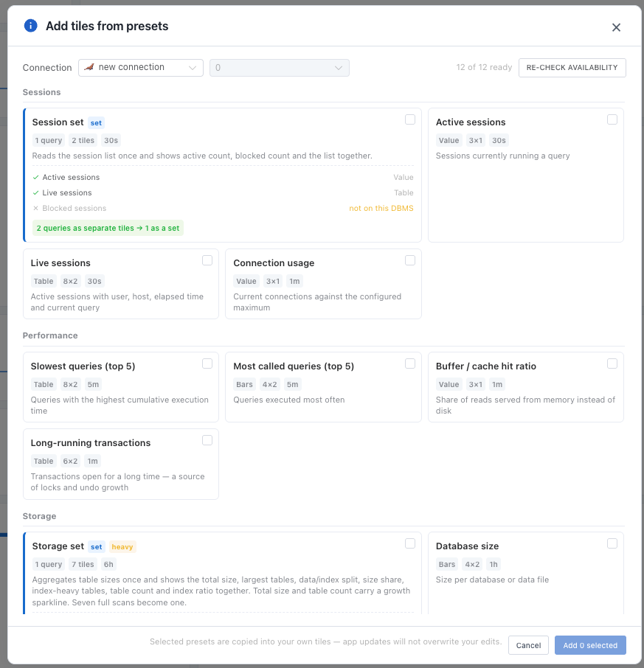Click the "6h" tag on Storage set
The image size is (644, 668).
tap(108, 565)
